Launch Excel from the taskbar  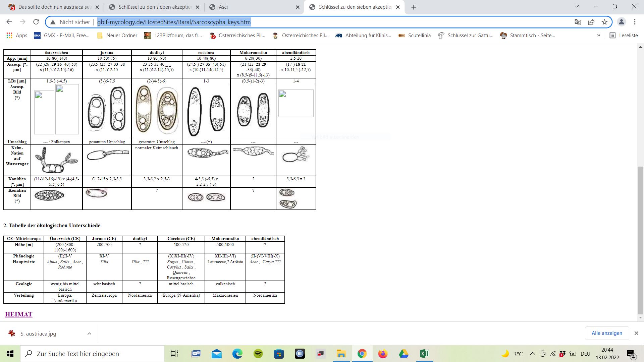(424, 354)
